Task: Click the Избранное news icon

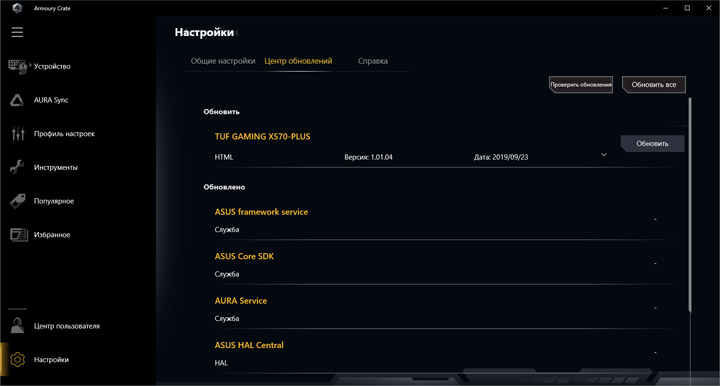Action: (19, 235)
